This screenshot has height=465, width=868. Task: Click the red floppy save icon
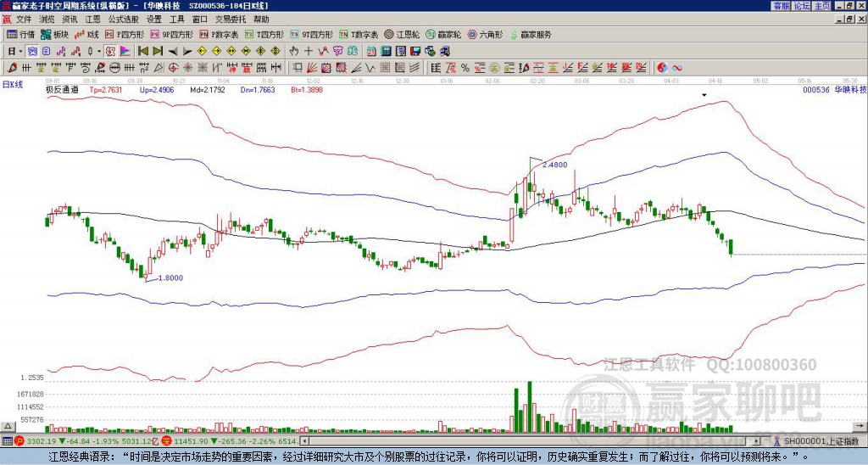(415, 52)
